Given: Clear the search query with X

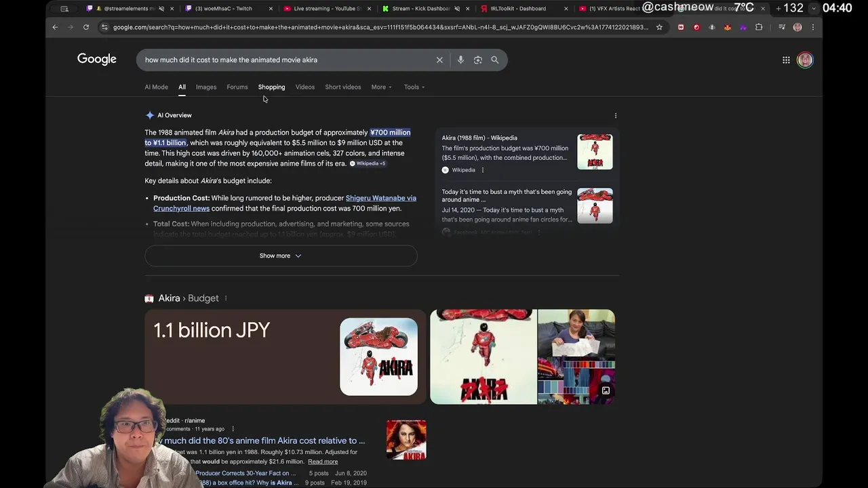Looking at the screenshot, I should tap(439, 60).
